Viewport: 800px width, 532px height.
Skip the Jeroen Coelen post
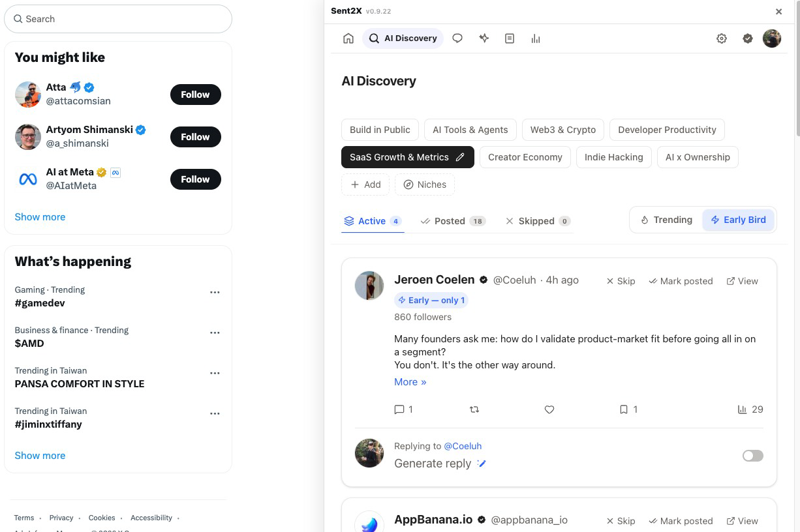pyautogui.click(x=621, y=281)
